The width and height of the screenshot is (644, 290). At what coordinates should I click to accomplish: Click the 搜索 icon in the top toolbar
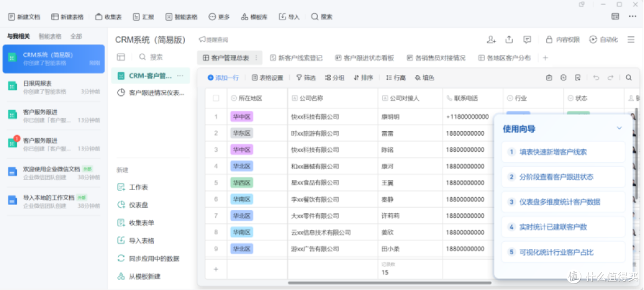click(315, 17)
